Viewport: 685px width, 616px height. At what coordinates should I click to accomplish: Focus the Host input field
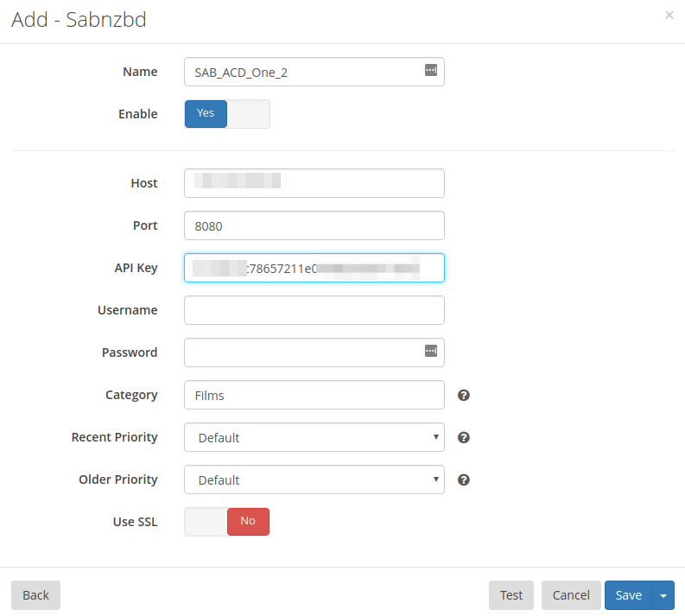pyautogui.click(x=314, y=183)
